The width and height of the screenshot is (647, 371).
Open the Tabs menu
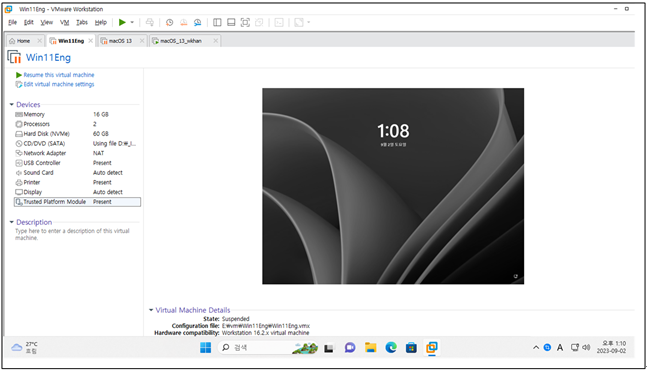click(x=82, y=22)
